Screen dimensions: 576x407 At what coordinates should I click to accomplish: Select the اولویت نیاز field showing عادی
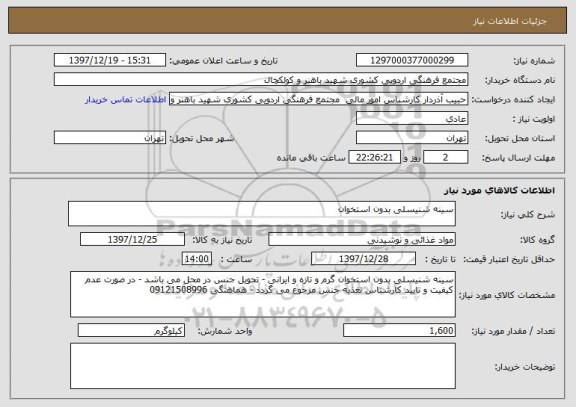click(412, 119)
